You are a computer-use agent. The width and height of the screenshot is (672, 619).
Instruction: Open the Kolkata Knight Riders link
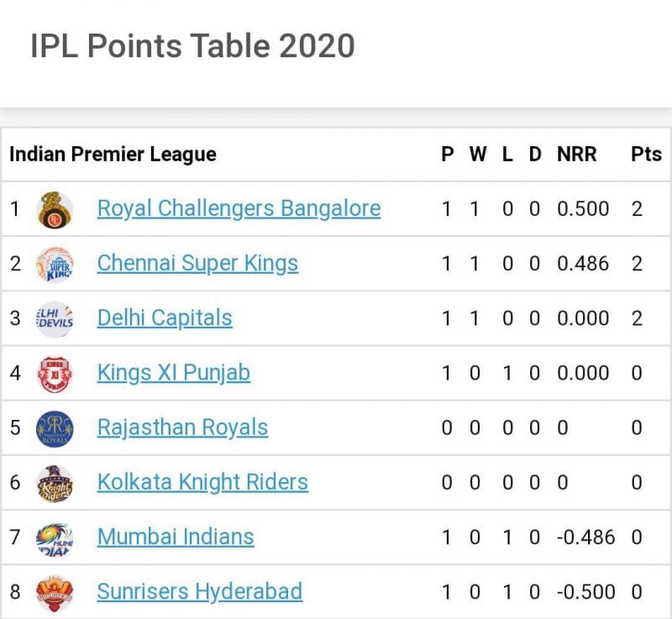[x=202, y=481]
